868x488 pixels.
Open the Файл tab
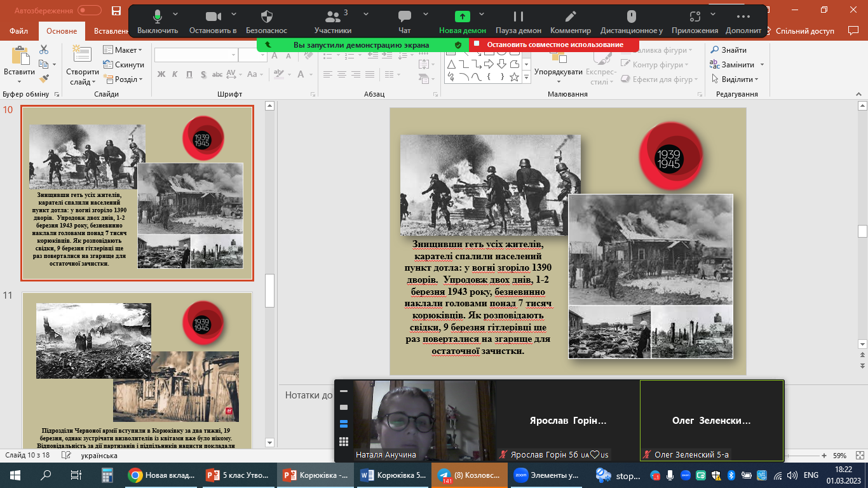[x=19, y=30]
